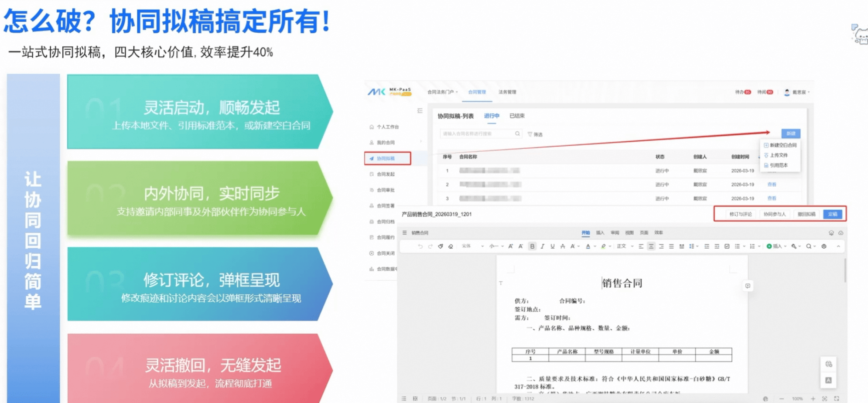868x403 pixels.
Task: Click the blue 定稿 button
Action: [x=833, y=214]
